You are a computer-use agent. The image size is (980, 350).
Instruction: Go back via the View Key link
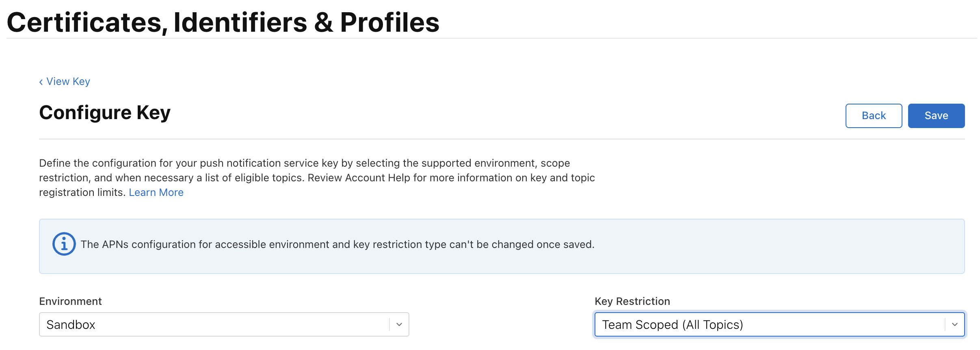pos(68,82)
